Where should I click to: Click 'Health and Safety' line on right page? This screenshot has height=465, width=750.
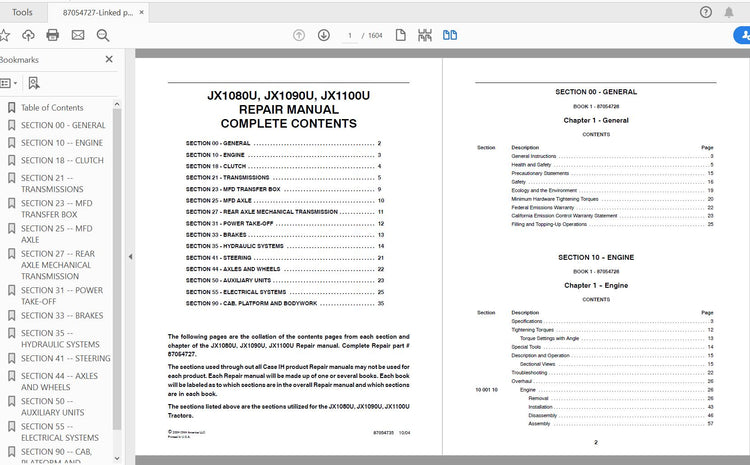[x=612, y=165]
